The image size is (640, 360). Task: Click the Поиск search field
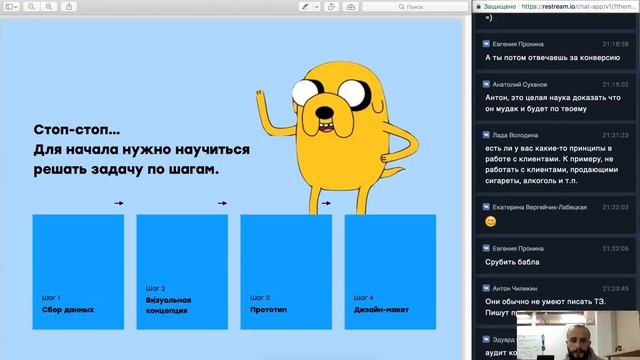(415, 7)
